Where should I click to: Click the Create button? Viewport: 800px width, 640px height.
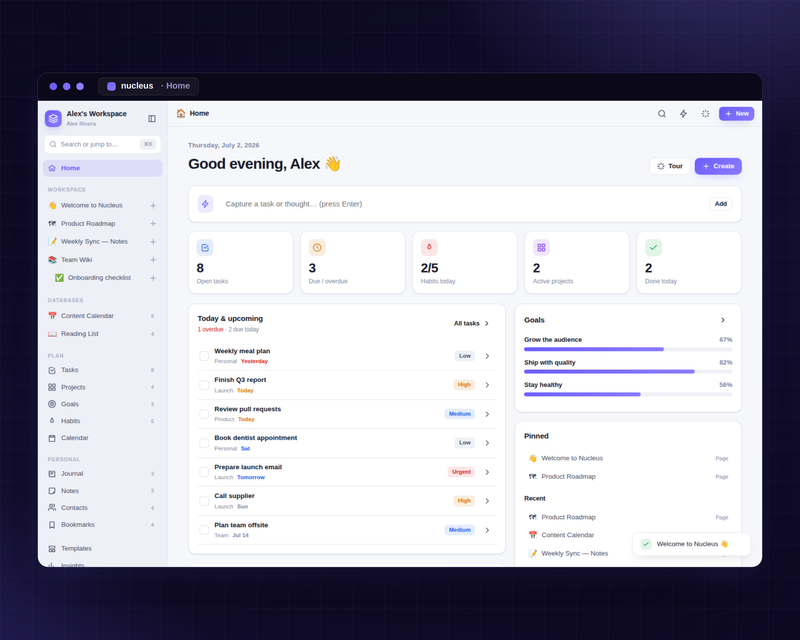click(718, 166)
